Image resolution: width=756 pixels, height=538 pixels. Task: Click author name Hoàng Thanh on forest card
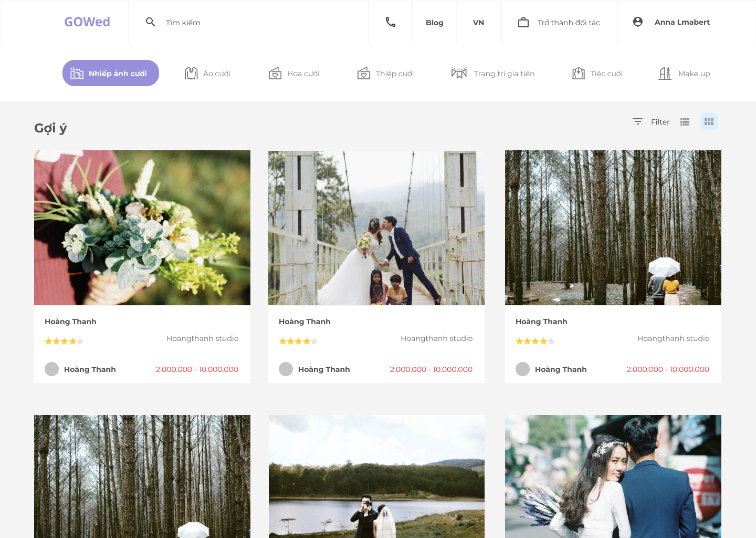pos(561,369)
